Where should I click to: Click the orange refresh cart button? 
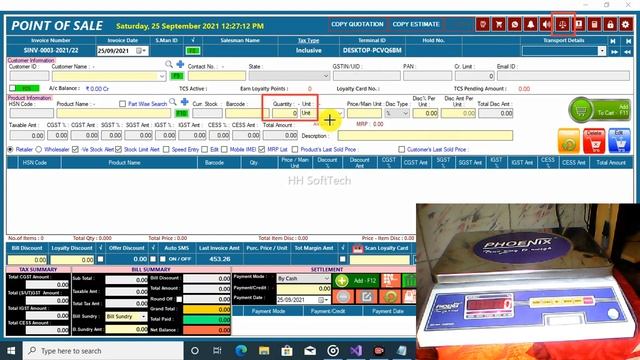click(x=569, y=141)
